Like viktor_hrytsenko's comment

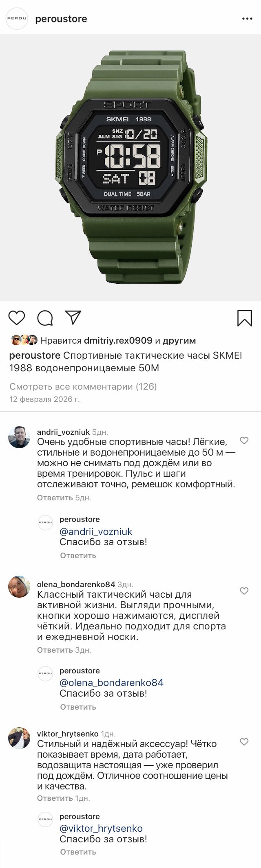point(244,741)
